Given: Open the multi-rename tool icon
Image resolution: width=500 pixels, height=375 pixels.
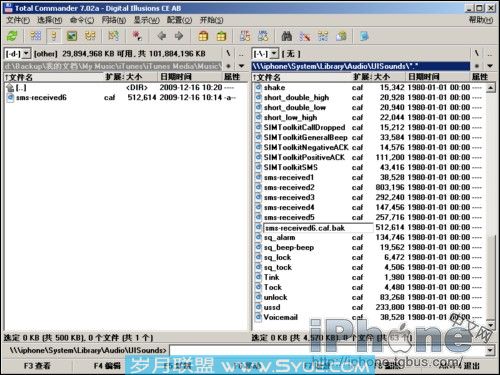Looking at the screenshot, I should (304, 36).
